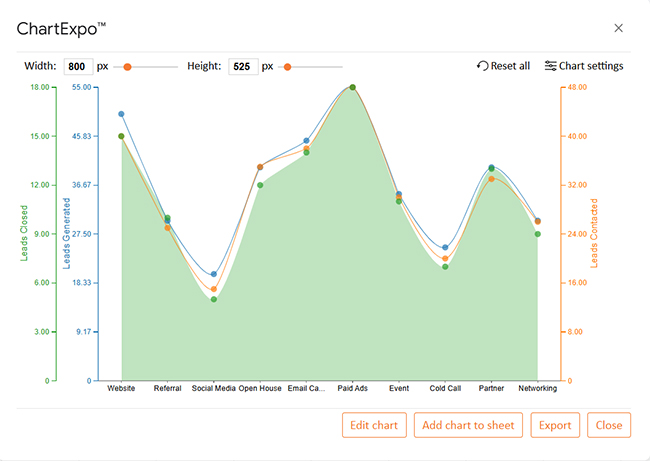Close the ChartExpo dialog with X
Viewport: 650px width, 461px height.
618,28
